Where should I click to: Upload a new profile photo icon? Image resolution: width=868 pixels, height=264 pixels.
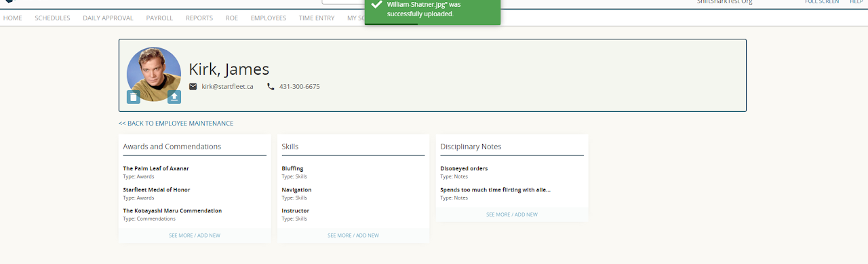tap(174, 97)
